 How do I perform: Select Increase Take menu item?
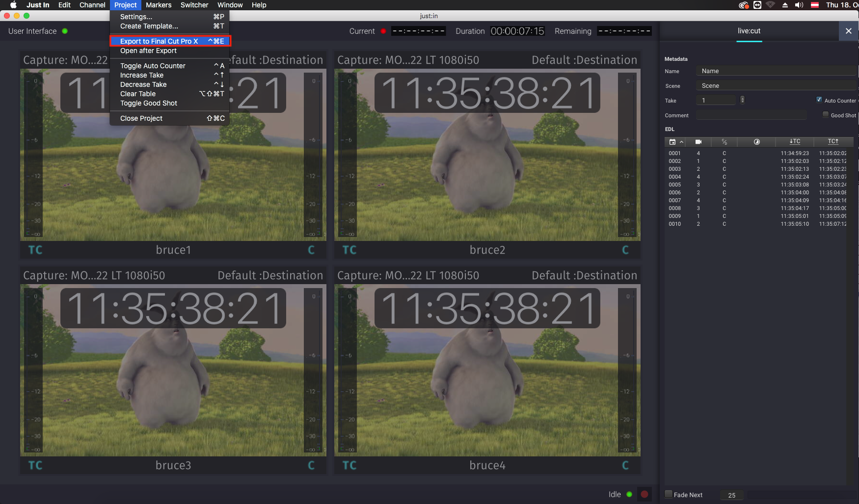pyautogui.click(x=170, y=75)
